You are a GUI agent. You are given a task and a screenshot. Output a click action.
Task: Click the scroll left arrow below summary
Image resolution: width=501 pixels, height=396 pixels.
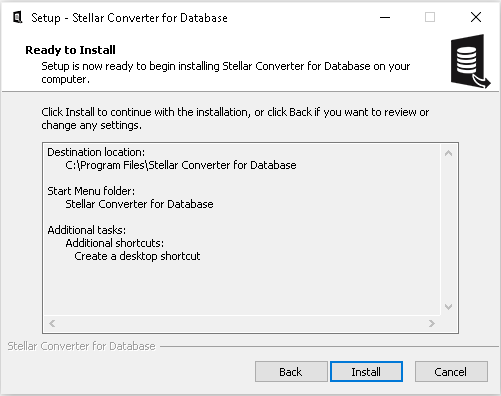pos(52,323)
